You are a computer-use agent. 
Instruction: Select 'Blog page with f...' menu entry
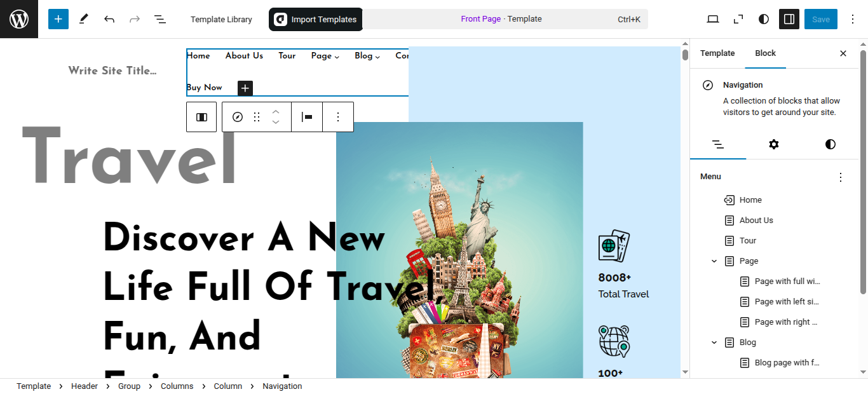click(x=787, y=363)
